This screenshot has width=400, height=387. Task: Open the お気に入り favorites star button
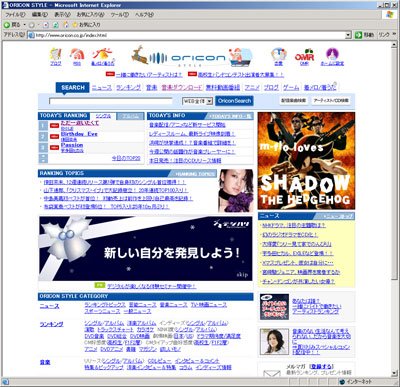pos(86,25)
